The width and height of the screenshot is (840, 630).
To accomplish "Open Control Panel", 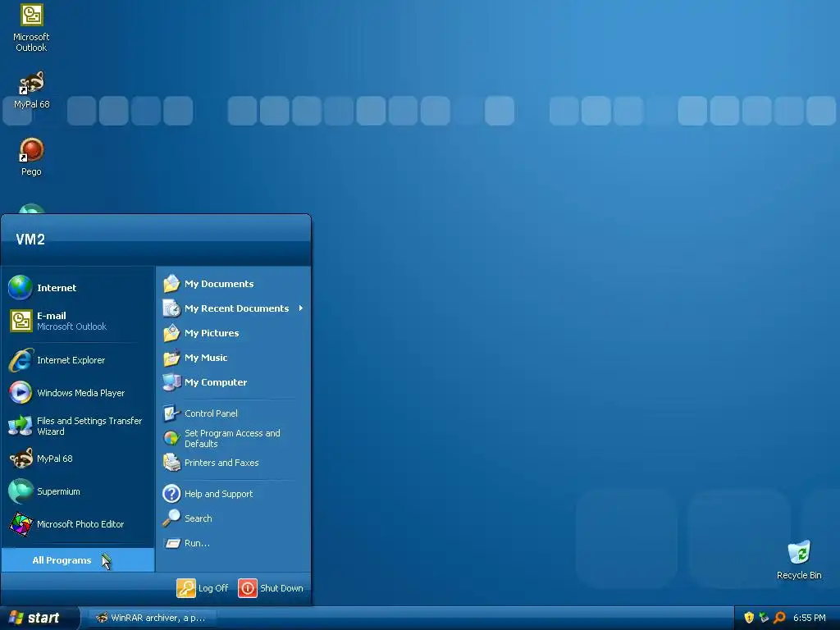I will click(233, 413).
